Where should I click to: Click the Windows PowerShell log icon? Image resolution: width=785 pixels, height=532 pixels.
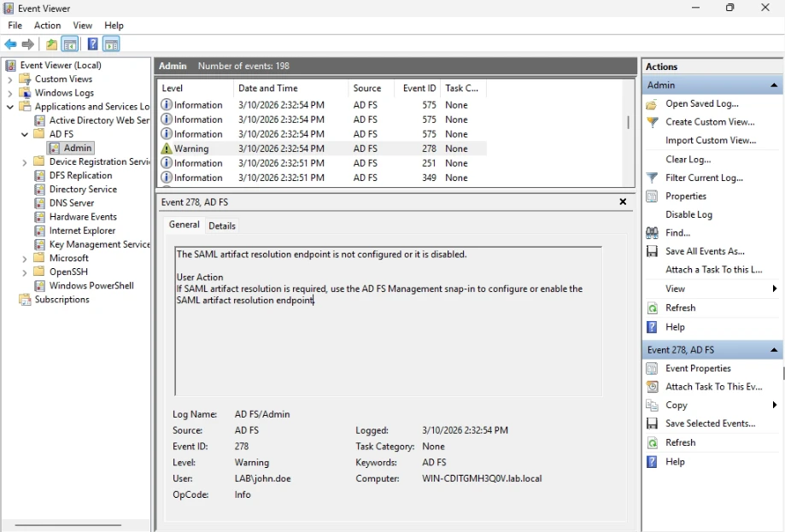click(x=40, y=286)
